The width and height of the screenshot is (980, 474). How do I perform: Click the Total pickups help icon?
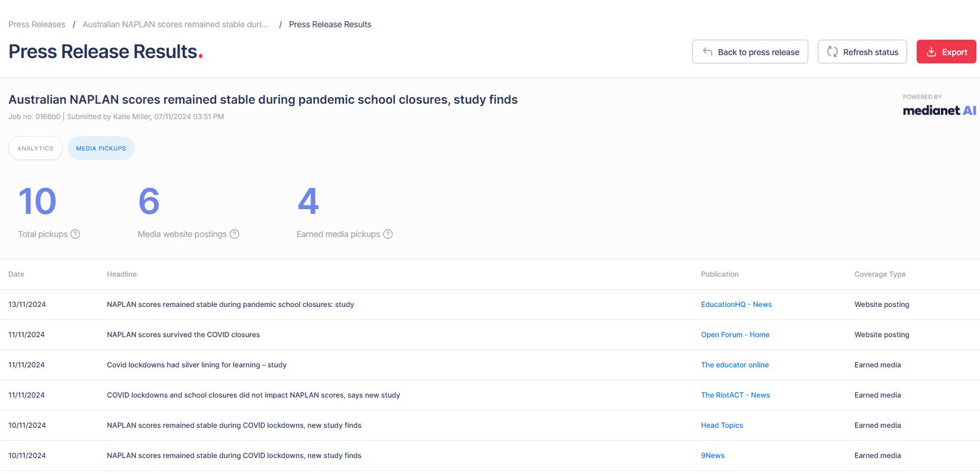[x=75, y=234]
